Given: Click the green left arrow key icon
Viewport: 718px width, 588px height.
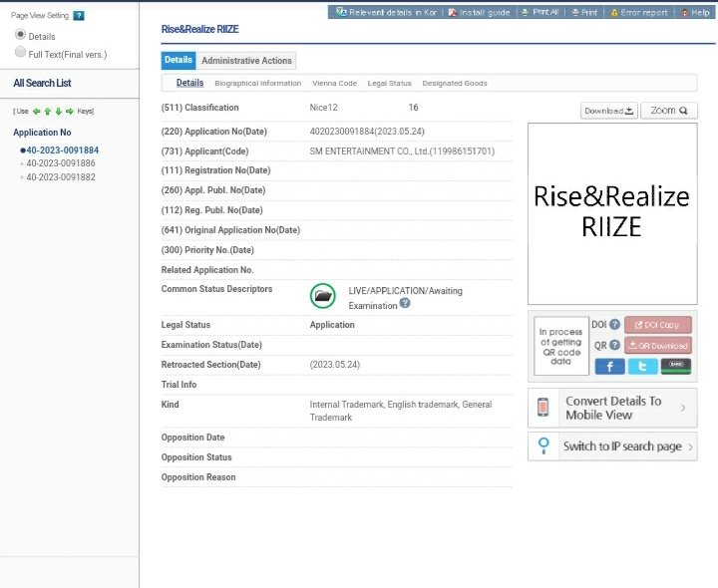Looking at the screenshot, I should 36,112.
